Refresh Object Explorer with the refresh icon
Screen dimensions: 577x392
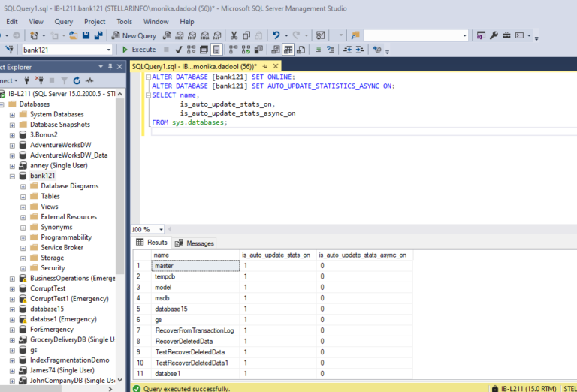pos(77,80)
